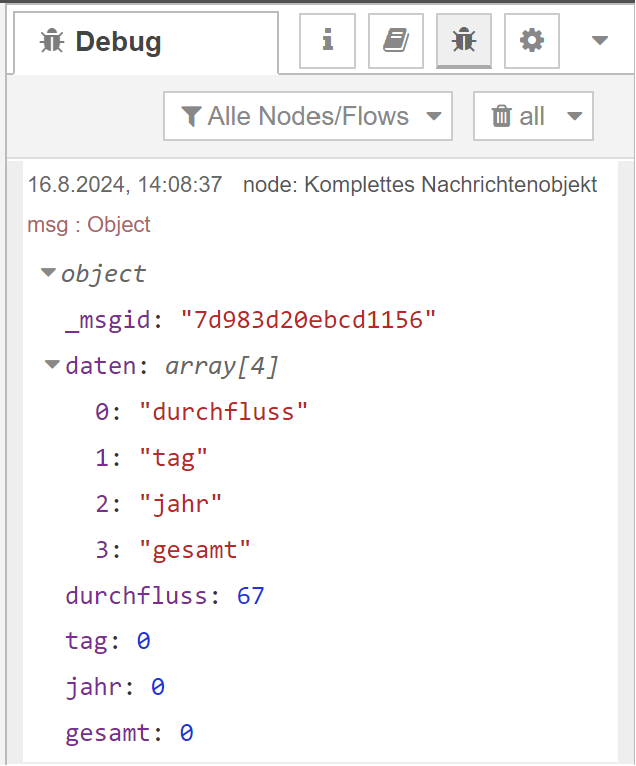Click the filter funnel icon
The height and width of the screenshot is (766, 636).
click(191, 116)
